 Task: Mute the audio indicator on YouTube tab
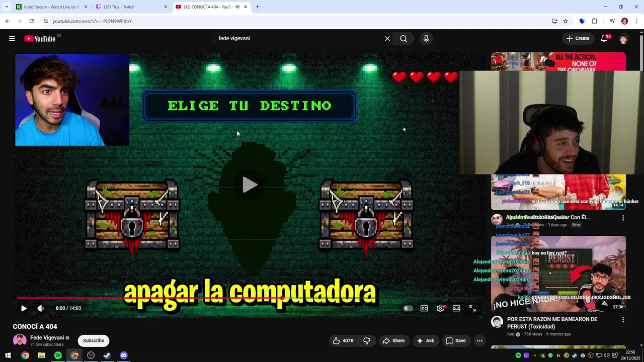[237, 7]
